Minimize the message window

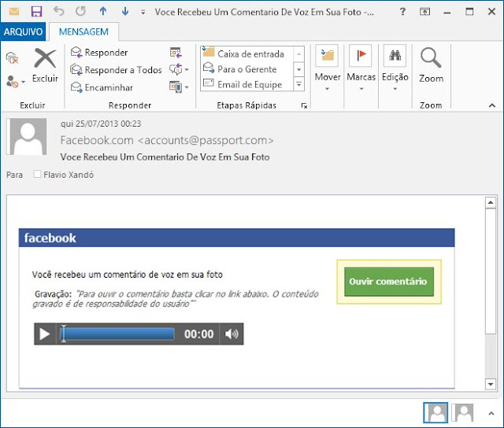pyautogui.click(x=447, y=13)
